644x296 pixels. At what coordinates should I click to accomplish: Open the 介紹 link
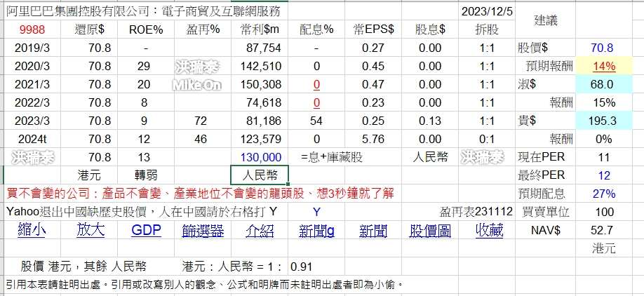[x=260, y=230]
